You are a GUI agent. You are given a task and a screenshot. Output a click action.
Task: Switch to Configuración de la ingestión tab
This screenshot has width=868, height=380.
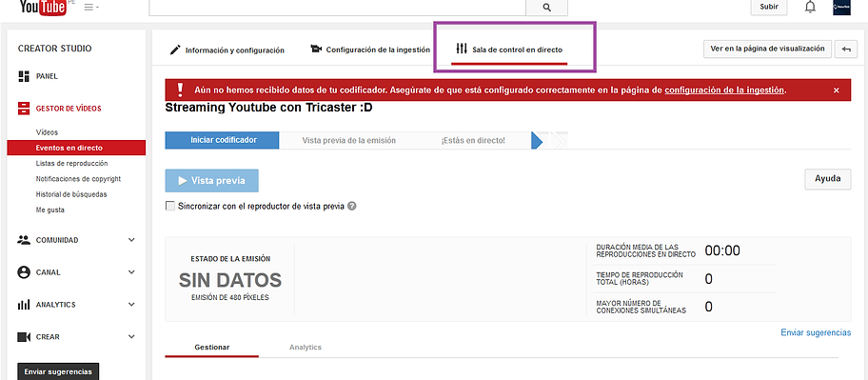370,50
